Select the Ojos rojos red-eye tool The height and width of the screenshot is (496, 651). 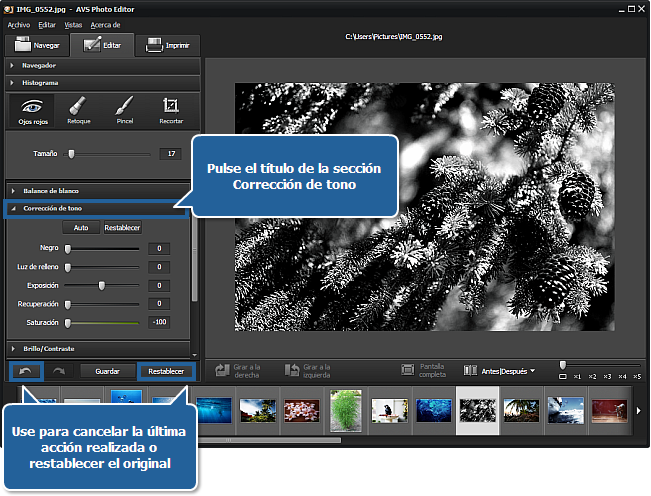coord(31,110)
